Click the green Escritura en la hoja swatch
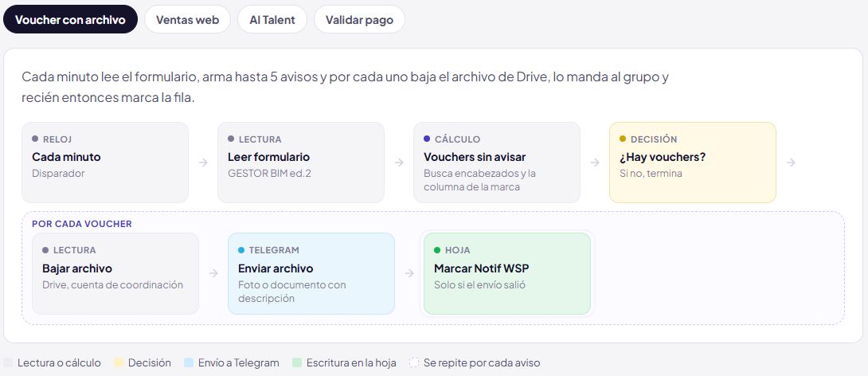The image size is (868, 376). [297, 362]
